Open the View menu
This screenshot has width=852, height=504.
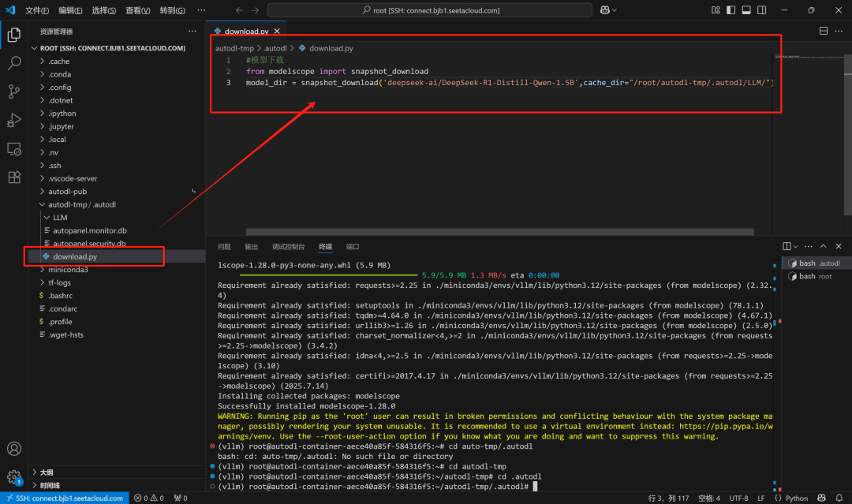(x=137, y=10)
